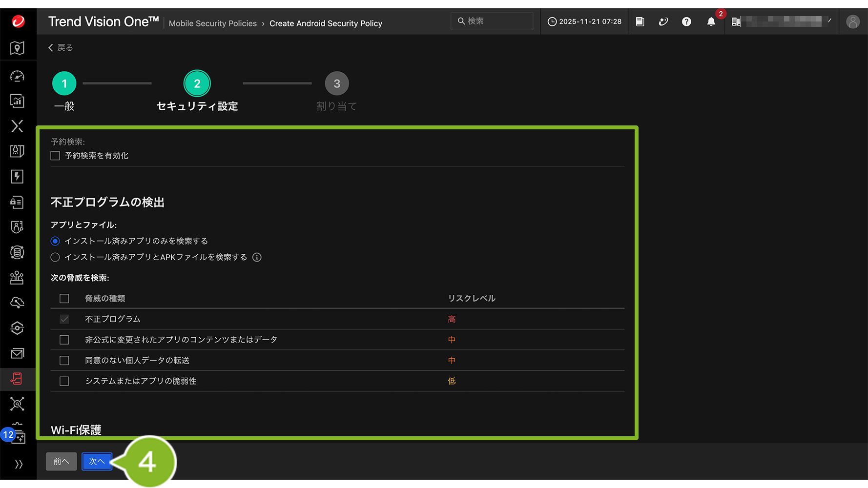The width and height of the screenshot is (868, 488).
Task: Open the dashboard gauge sidebar icon
Action: click(17, 76)
